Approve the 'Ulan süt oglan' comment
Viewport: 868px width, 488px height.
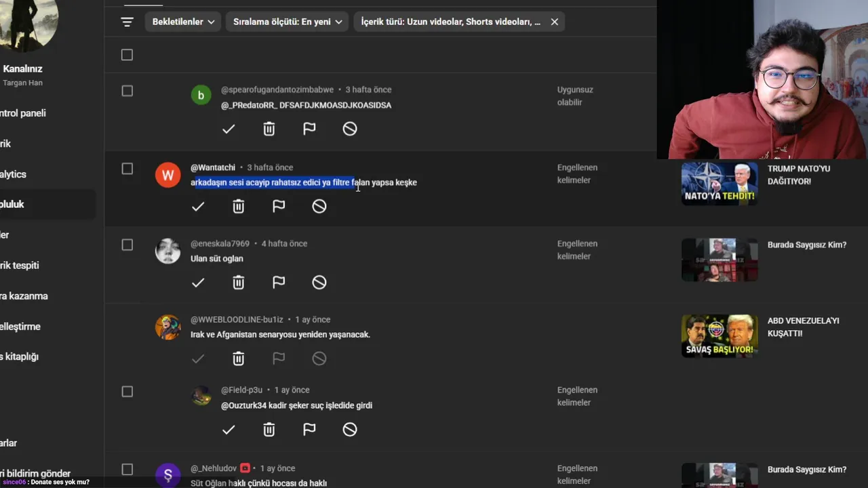pos(198,283)
